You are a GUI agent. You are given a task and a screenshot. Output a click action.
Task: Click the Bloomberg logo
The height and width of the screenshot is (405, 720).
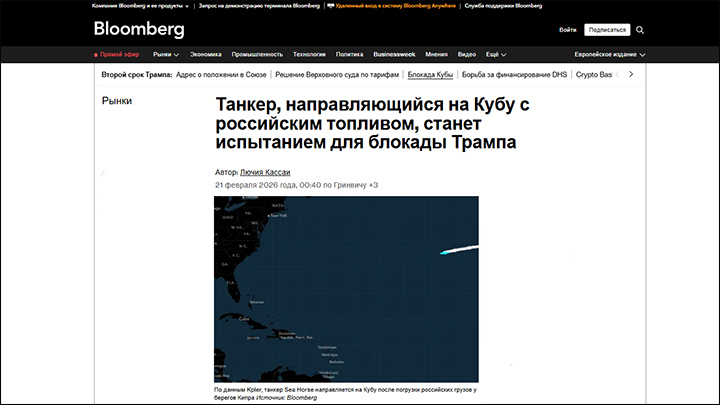(139, 29)
